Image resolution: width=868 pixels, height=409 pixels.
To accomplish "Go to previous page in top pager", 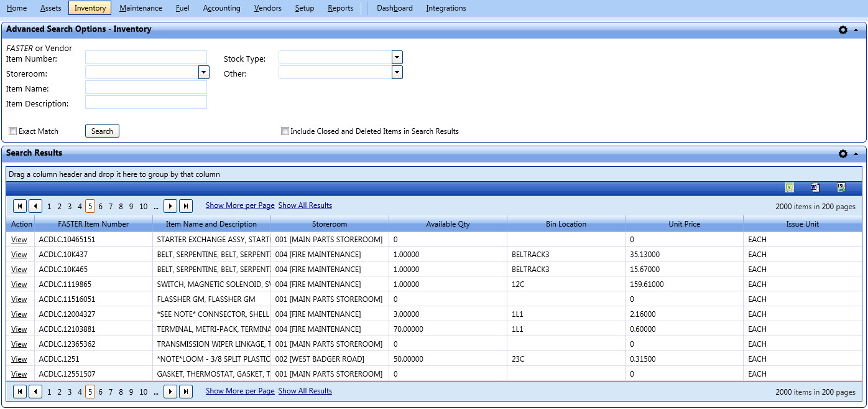I will click(x=35, y=206).
